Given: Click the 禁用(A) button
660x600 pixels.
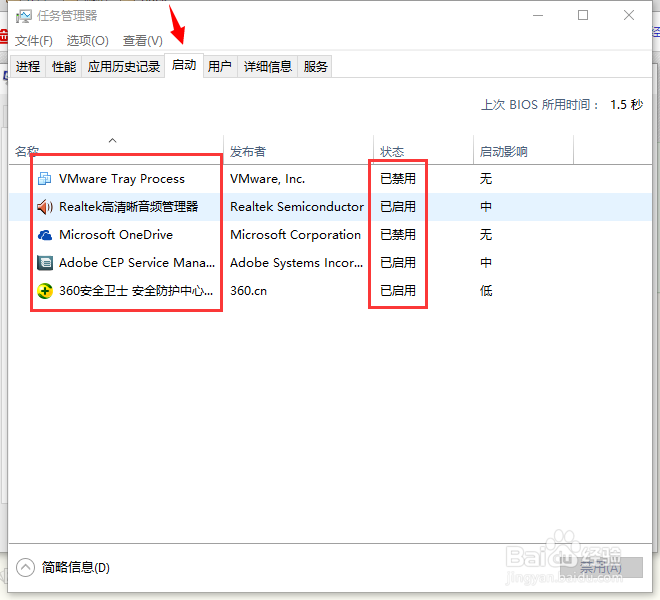Looking at the screenshot, I should click(601, 568).
